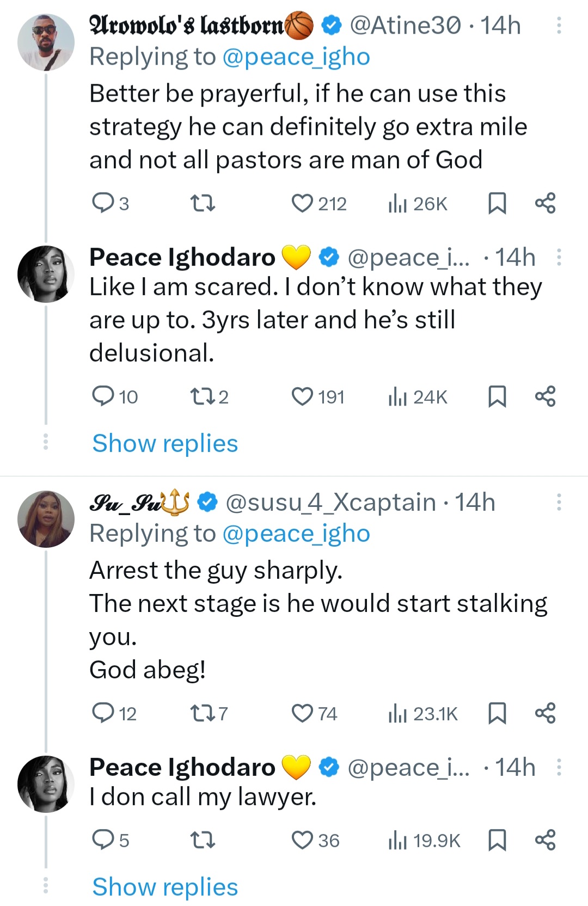Show replies under 'I don call my lawyer'
Image resolution: width=588 pixels, height=906 pixels.
(165, 886)
